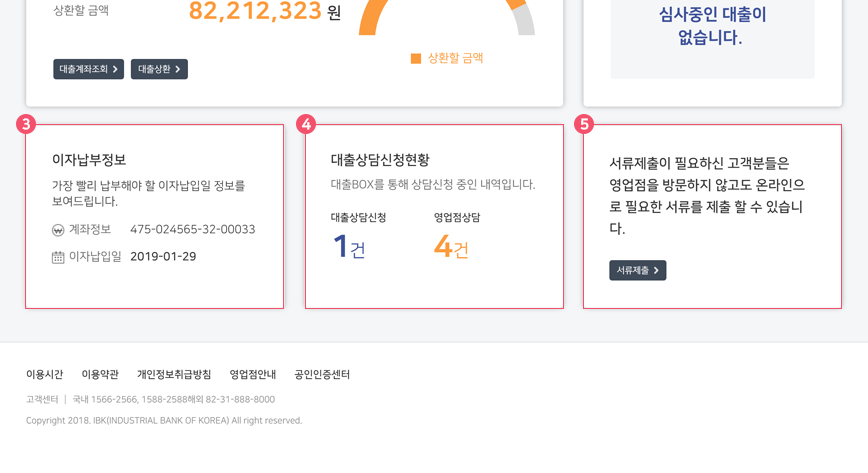Click the numbered badge 3 marker
This screenshot has width=868, height=473.
26,124
